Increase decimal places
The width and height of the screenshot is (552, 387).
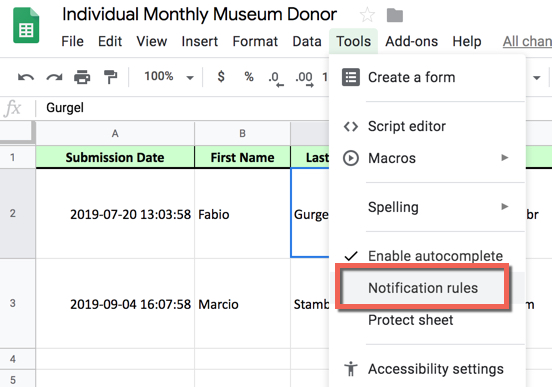[x=305, y=79]
